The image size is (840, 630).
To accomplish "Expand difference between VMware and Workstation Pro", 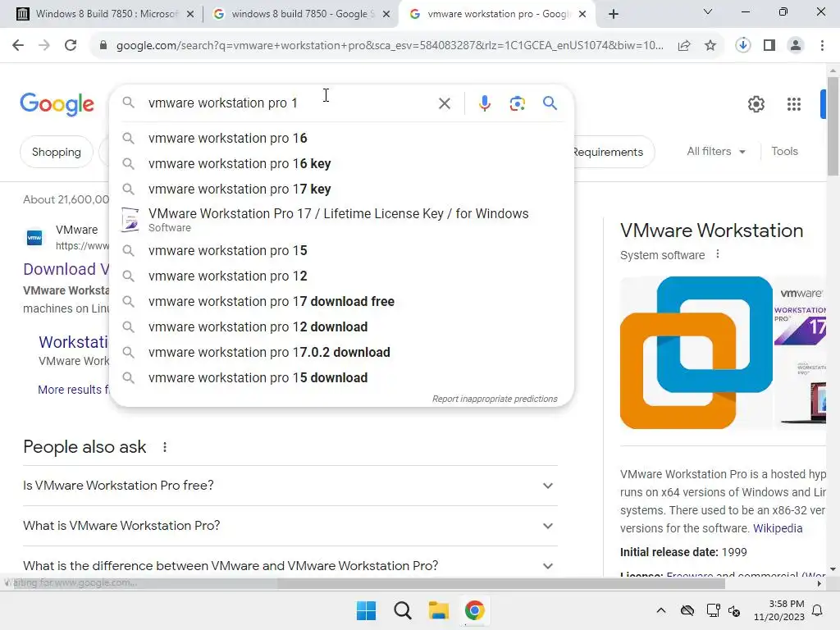I will coord(290,566).
